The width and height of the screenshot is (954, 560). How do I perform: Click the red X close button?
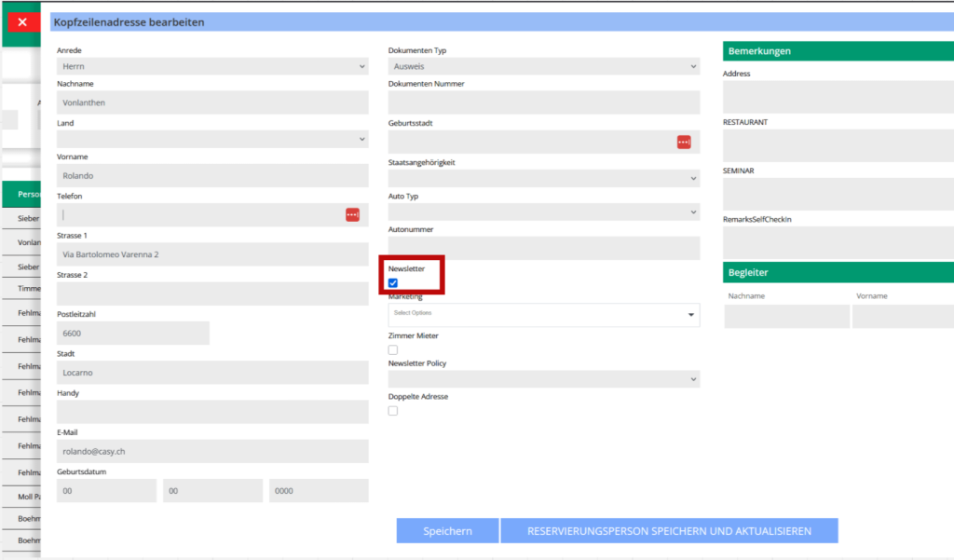pyautogui.click(x=22, y=21)
